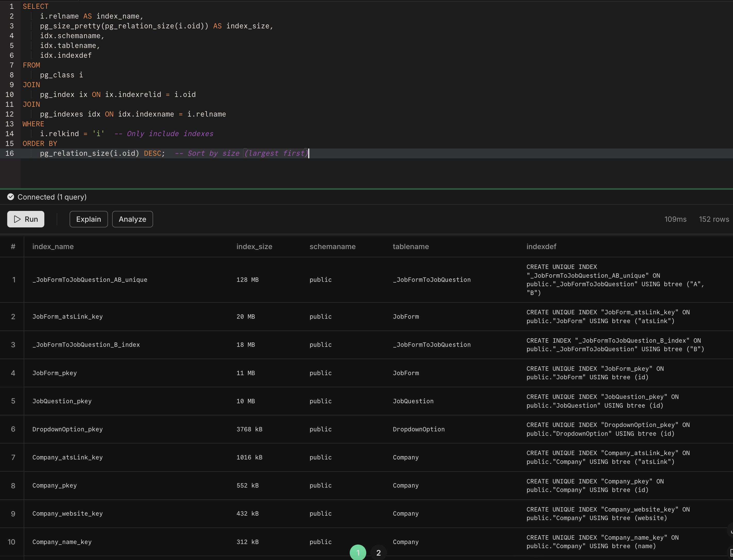Click the connected status checkmark icon
The image size is (733, 560).
[11, 197]
